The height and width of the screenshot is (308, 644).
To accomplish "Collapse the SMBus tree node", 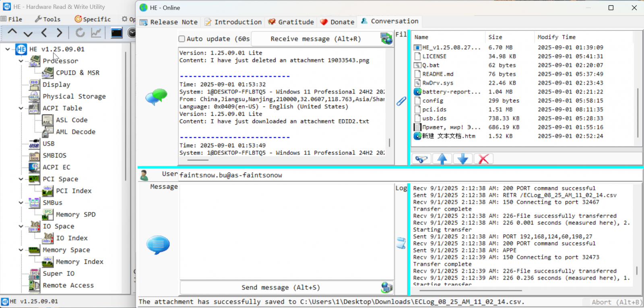I will click(21, 203).
